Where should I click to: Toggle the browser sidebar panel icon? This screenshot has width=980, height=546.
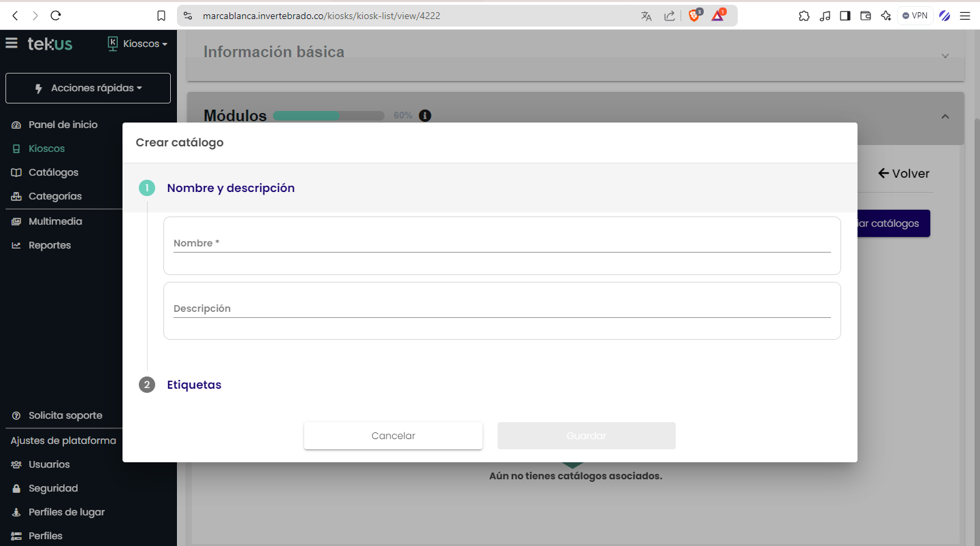pyautogui.click(x=845, y=16)
